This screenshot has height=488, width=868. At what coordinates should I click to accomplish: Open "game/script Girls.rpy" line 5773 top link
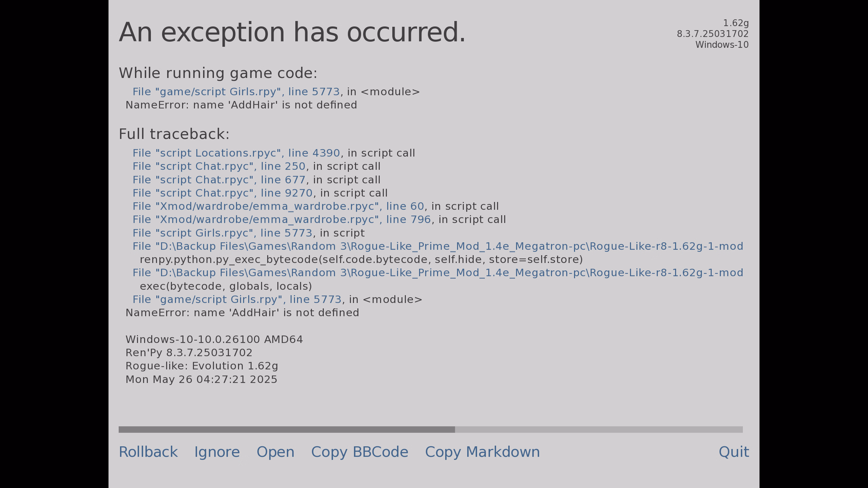pyautogui.click(x=236, y=92)
